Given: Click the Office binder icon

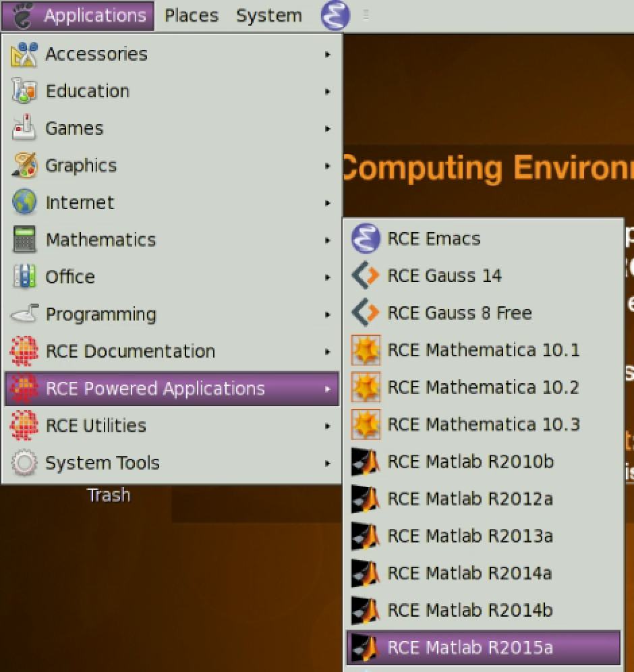Looking at the screenshot, I should tap(24, 277).
